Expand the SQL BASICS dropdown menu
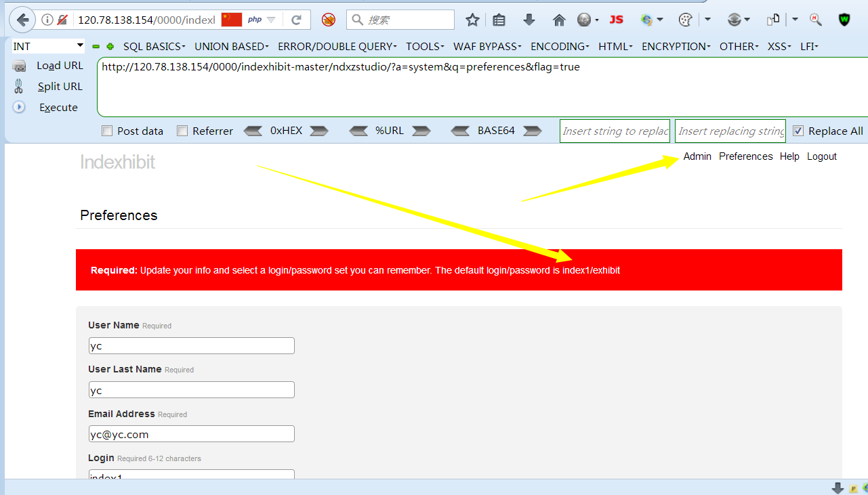868x495 pixels. pyautogui.click(x=154, y=47)
